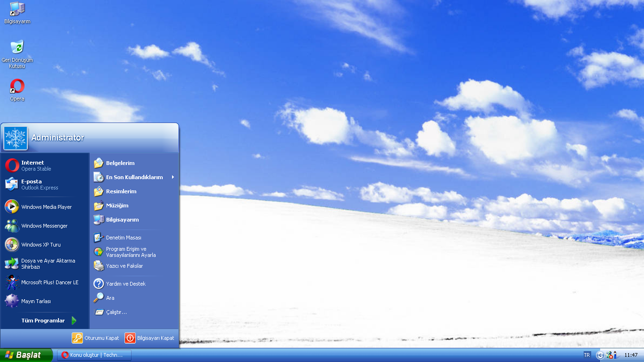Screen dimensions: 644x362
Task: Open Dosya ve Ayar Aktarma Sihirbazı
Action: [45, 263]
